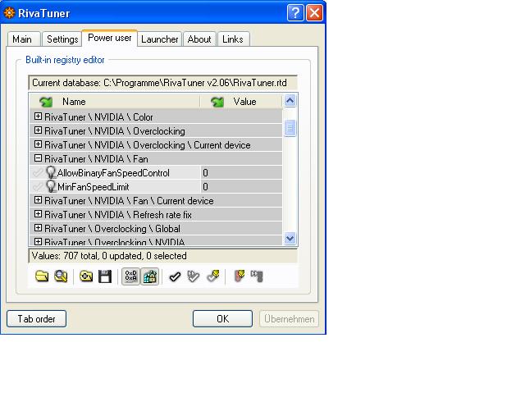Expand NVIDIA \ Refresh rate fix node
Image resolution: width=525 pixels, height=420 pixels.
pos(39,214)
